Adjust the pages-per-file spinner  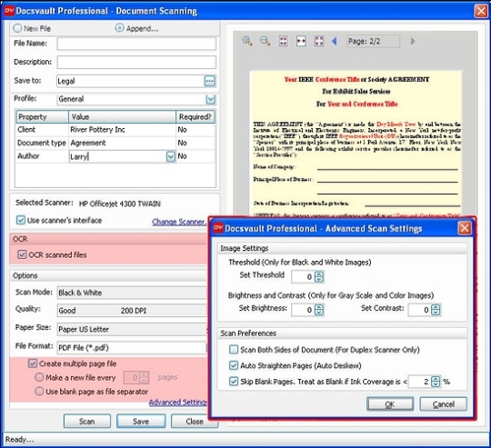click(144, 378)
